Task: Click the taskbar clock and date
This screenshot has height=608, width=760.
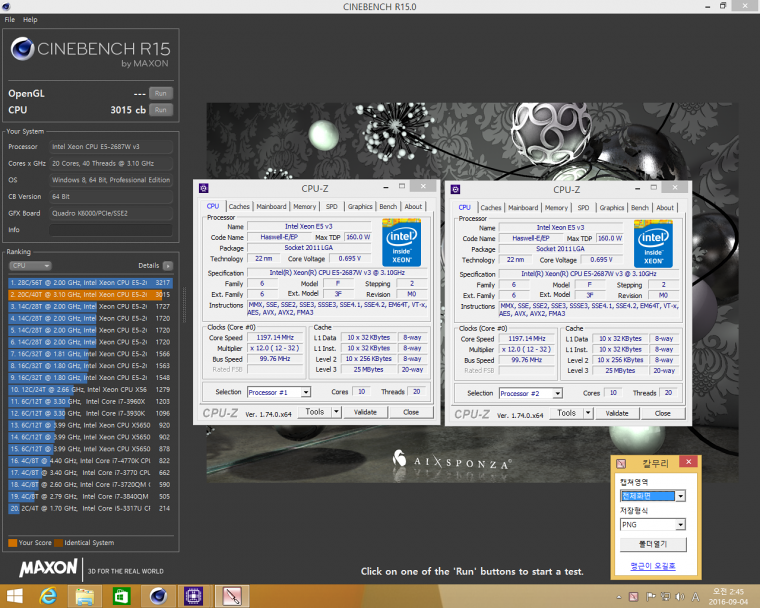Action: [x=728, y=596]
